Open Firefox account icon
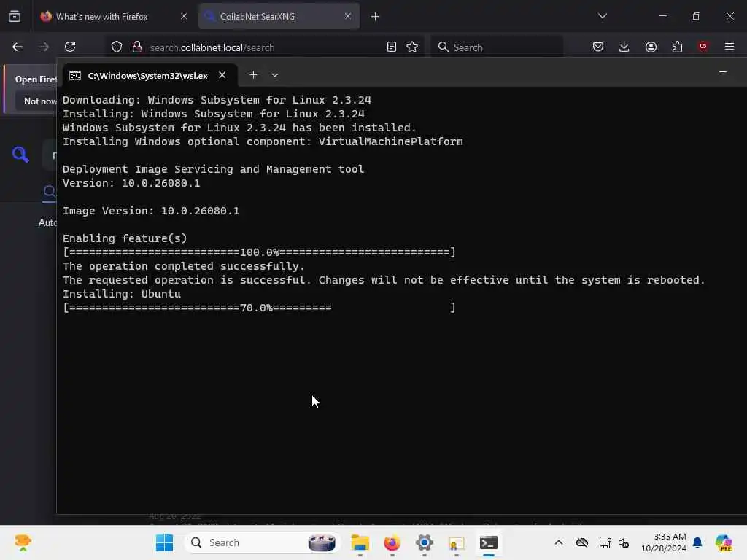Screen dimensions: 747x560 coord(651,47)
